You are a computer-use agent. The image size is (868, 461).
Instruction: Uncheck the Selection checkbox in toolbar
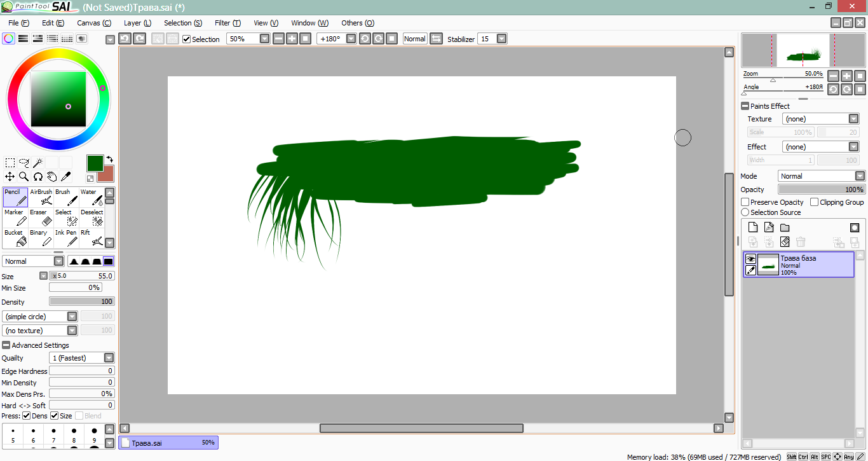pyautogui.click(x=187, y=39)
